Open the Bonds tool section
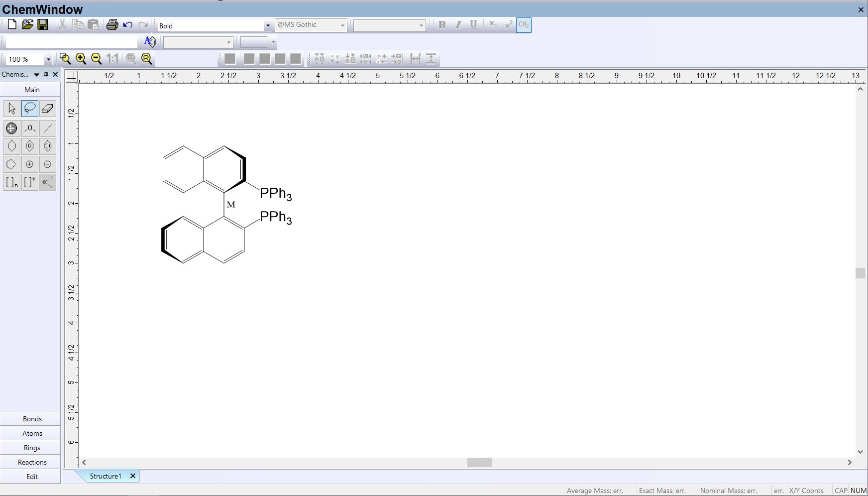Image resolution: width=868 pixels, height=496 pixels. coord(32,419)
